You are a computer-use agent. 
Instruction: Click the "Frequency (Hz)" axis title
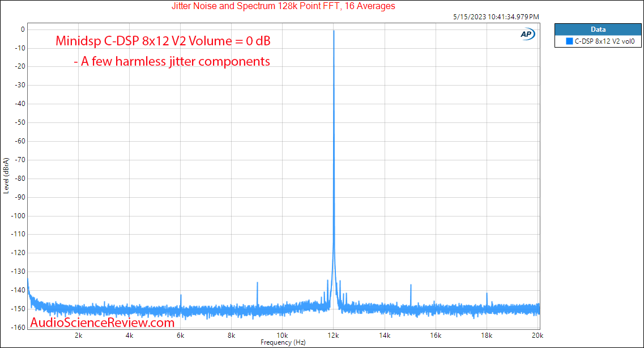(283, 342)
